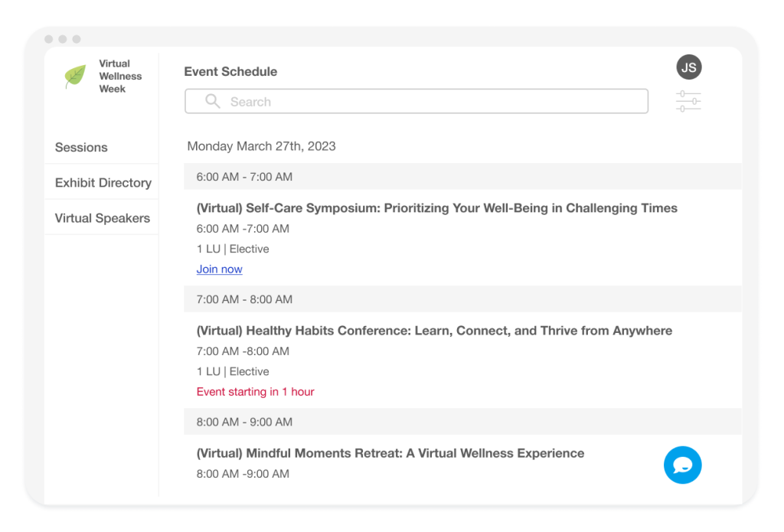Click the Monday March 27th, 2023 date
This screenshot has height=532, width=784.
tap(261, 146)
